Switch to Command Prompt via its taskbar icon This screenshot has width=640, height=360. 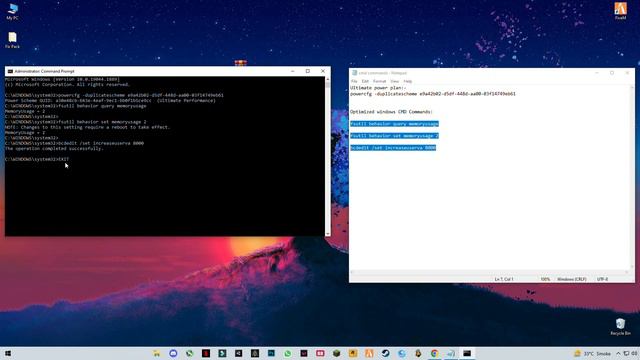467,353
